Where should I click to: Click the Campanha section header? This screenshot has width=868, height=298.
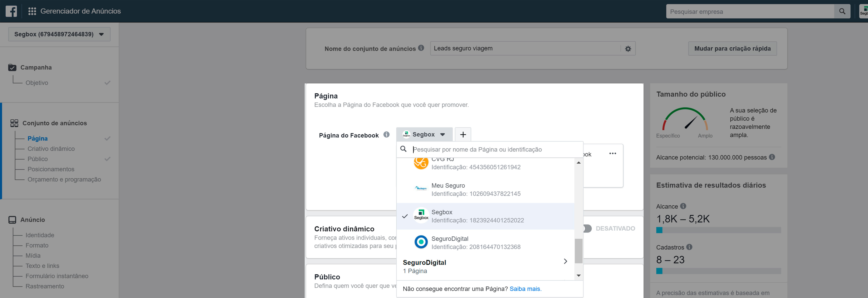[36, 68]
